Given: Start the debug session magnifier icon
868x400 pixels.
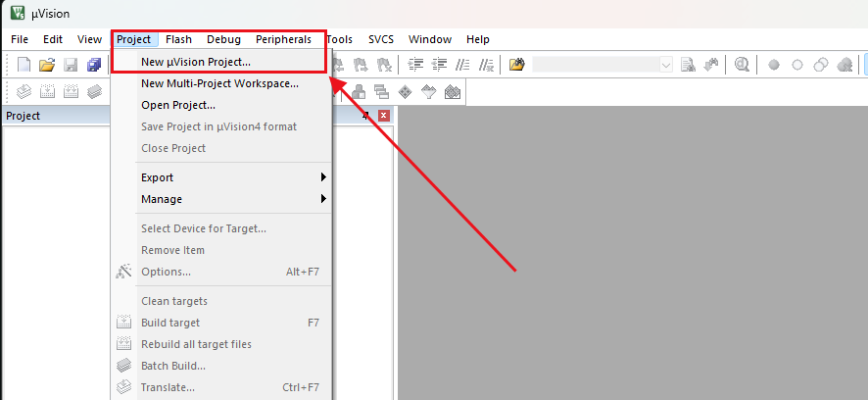Looking at the screenshot, I should (x=742, y=65).
